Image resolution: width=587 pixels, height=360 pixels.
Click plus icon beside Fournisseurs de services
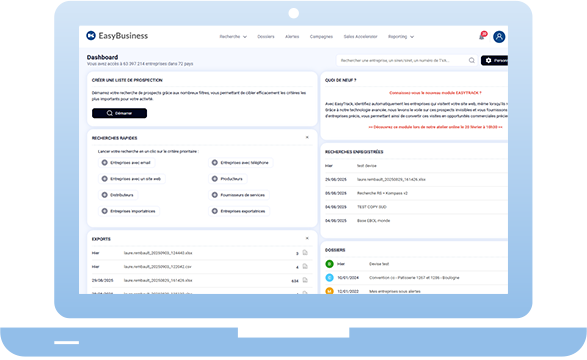click(x=215, y=195)
